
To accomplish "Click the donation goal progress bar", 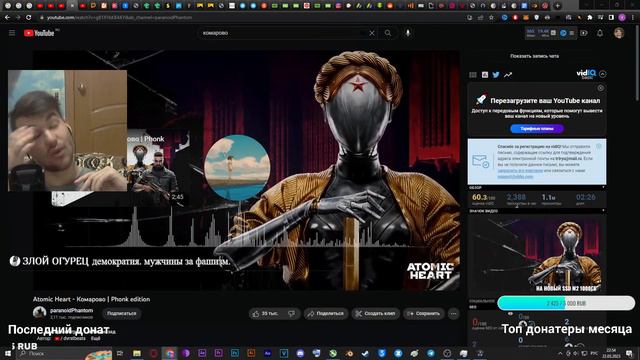I will [x=566, y=303].
